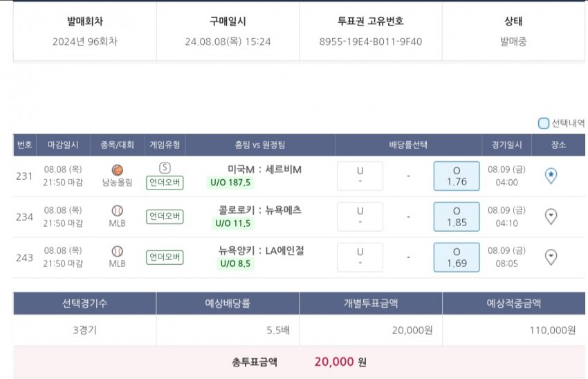This screenshot has width=588, height=379.
Task: Open the venue pin for 콜로로키 vs 뉴욕메츠
Action: tap(551, 216)
